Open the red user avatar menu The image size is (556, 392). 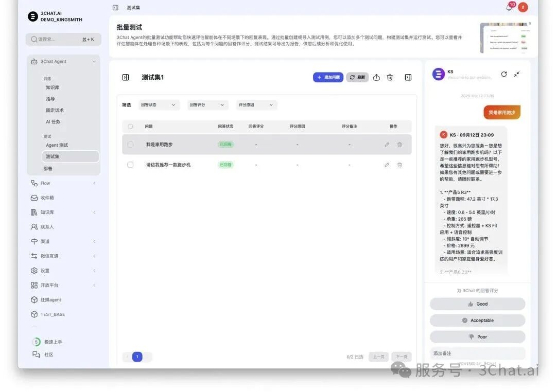coord(523,7)
